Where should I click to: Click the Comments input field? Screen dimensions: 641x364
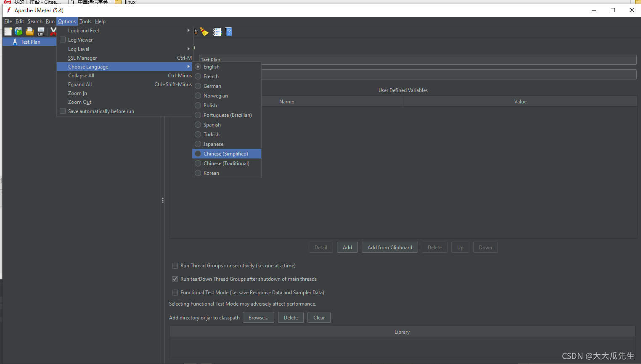click(449, 74)
